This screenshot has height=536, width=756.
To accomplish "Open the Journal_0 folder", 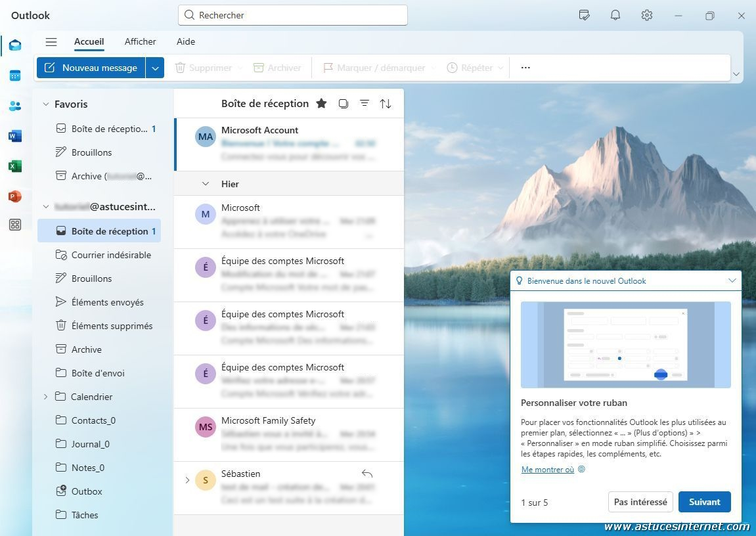I will point(99,444).
